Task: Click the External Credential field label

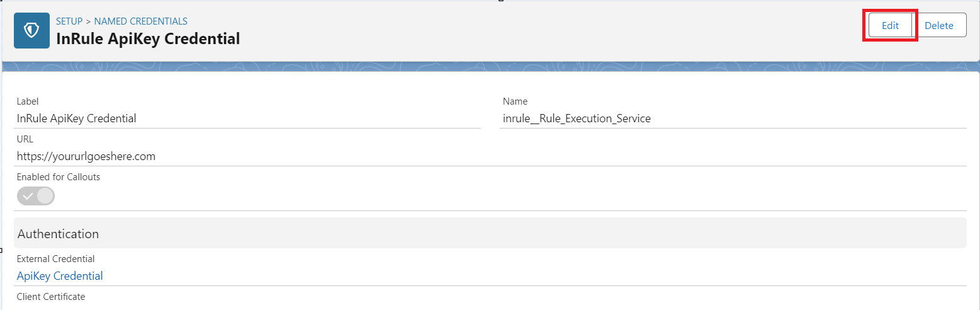Action: click(56, 259)
